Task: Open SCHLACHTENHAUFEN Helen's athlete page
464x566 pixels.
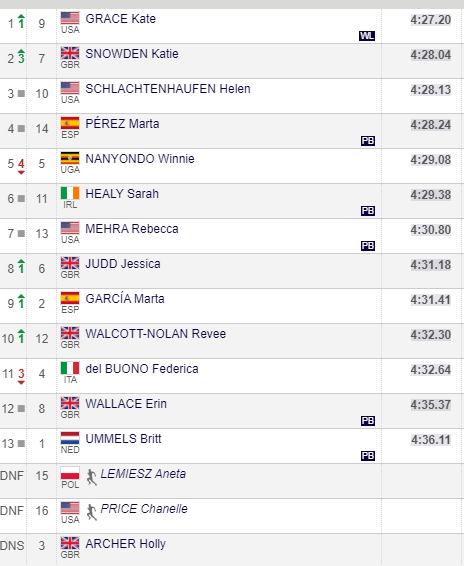Action: tap(168, 89)
